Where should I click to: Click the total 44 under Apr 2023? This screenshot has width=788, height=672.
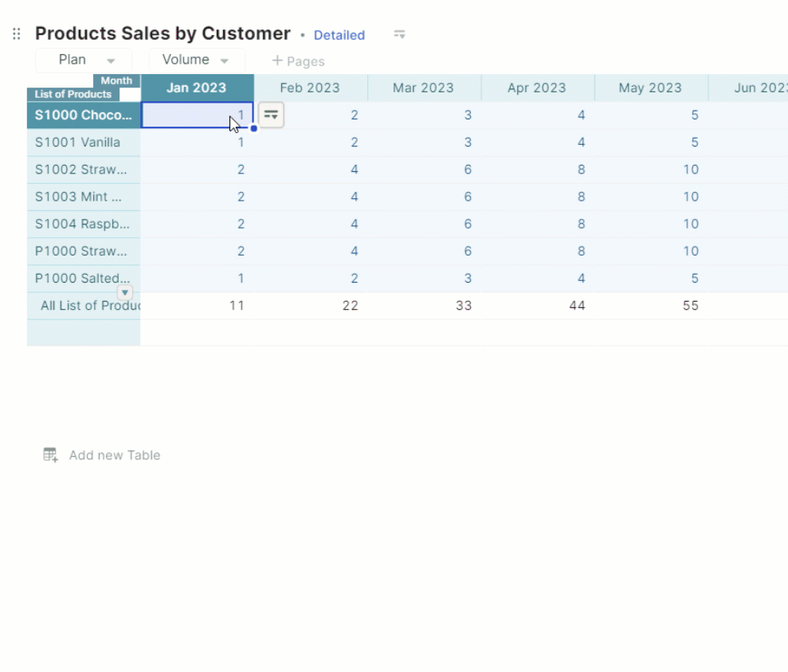pos(538,306)
